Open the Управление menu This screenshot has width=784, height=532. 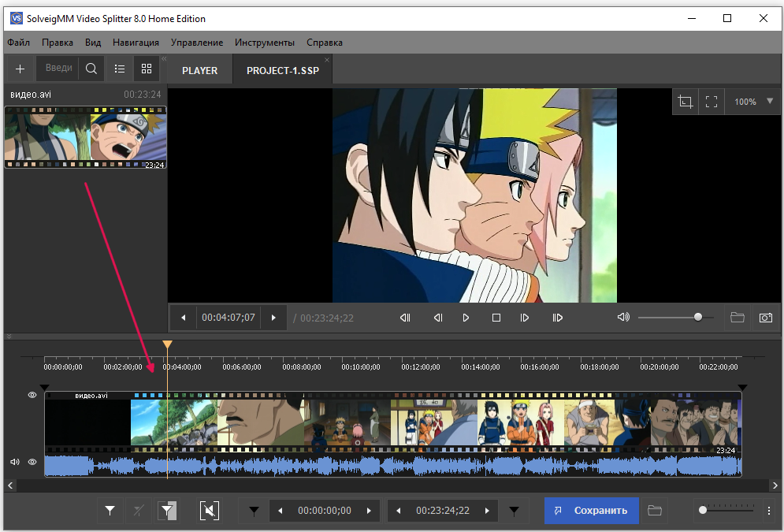(x=197, y=43)
